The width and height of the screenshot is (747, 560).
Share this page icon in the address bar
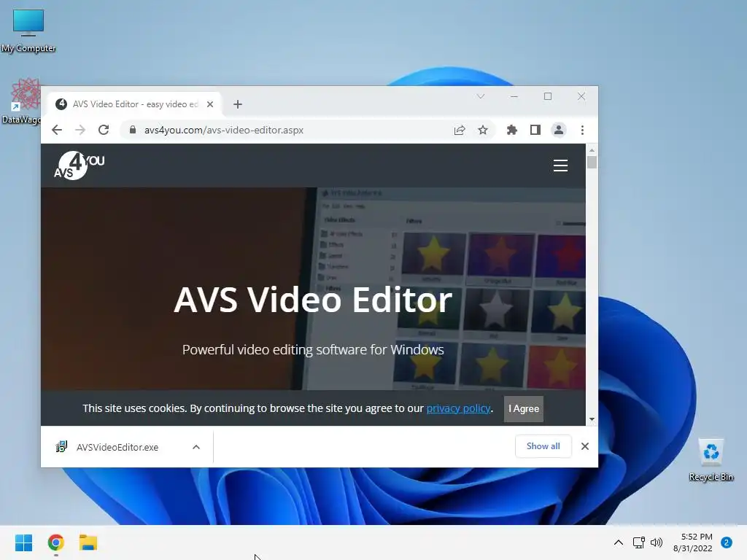tap(460, 130)
